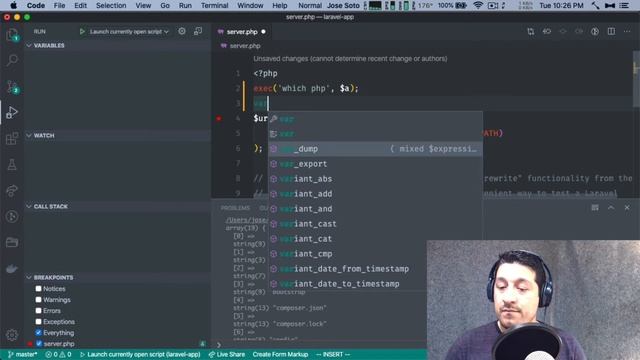Click the panel layout icon beside the chevron

tap(595, 208)
